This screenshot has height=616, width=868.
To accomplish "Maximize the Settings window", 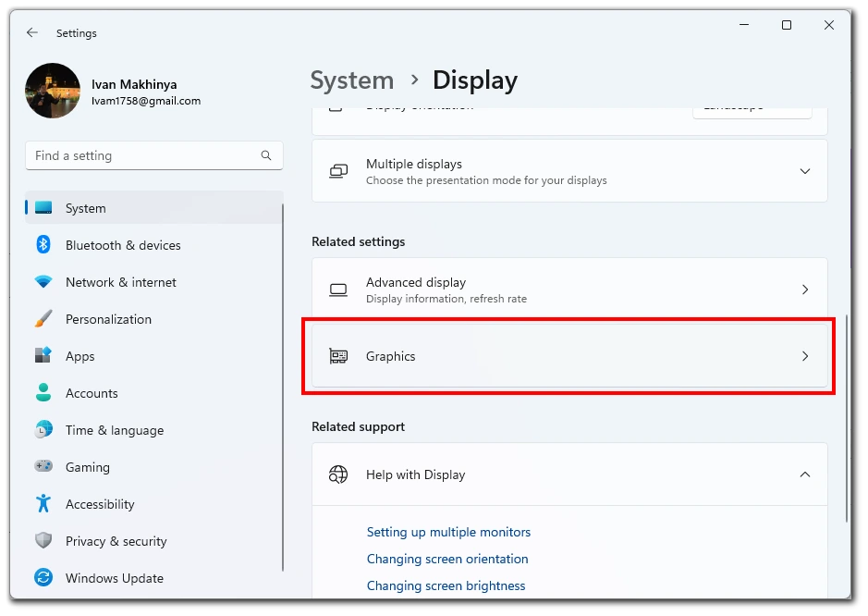I will (x=786, y=25).
